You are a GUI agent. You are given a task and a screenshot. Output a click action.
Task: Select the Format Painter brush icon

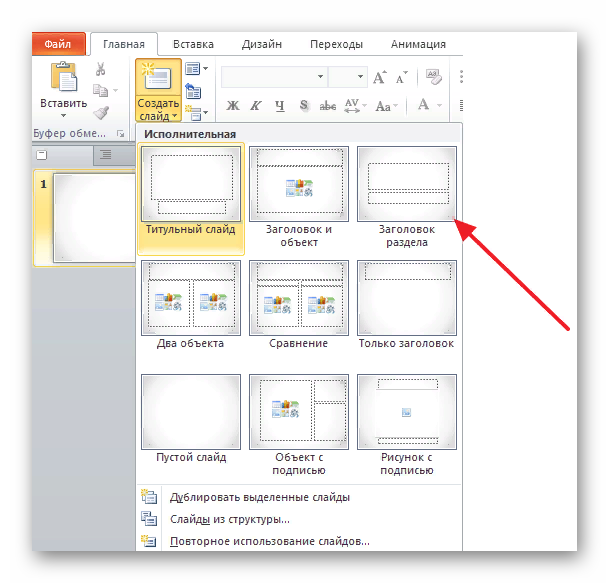tap(101, 113)
